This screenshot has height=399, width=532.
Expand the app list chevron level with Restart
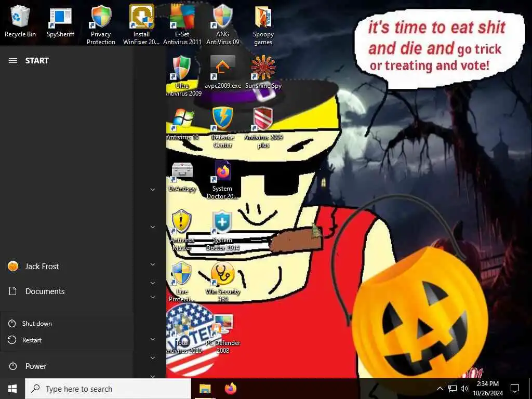[153, 339]
